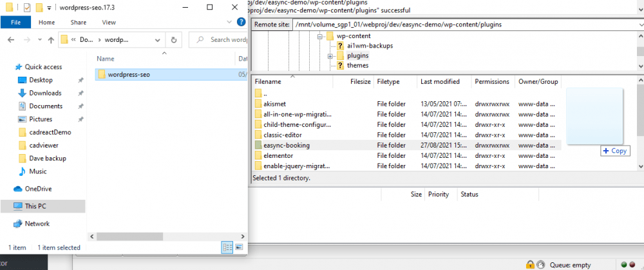Sort remote files by Last modified column

tap(440, 82)
